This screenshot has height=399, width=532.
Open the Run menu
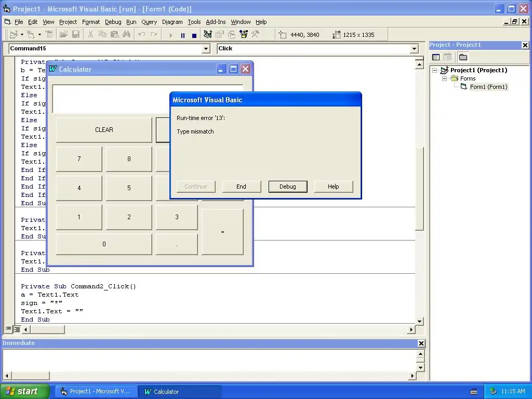click(x=131, y=22)
